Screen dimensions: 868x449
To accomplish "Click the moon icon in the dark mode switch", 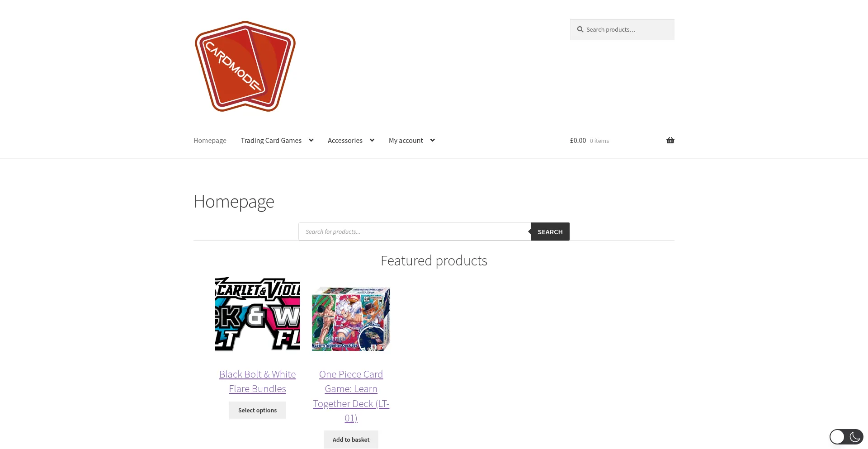I will 854,437.
